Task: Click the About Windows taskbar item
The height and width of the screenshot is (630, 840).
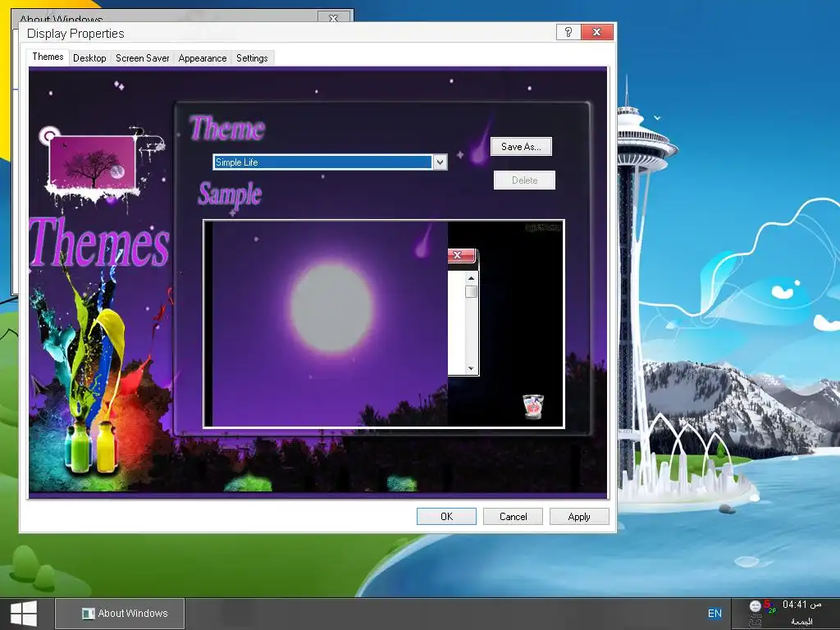Action: [x=120, y=614]
